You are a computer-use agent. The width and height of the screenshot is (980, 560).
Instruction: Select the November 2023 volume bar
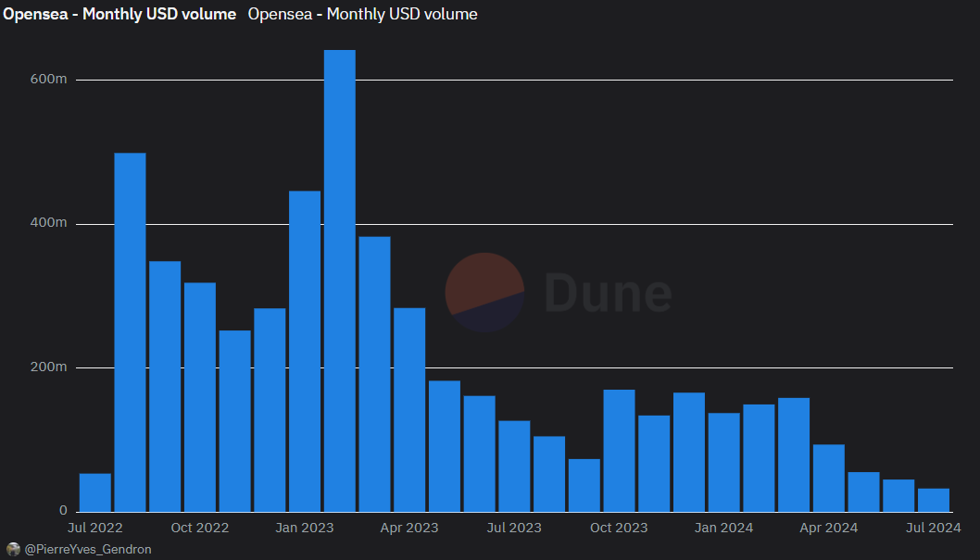[654, 464]
